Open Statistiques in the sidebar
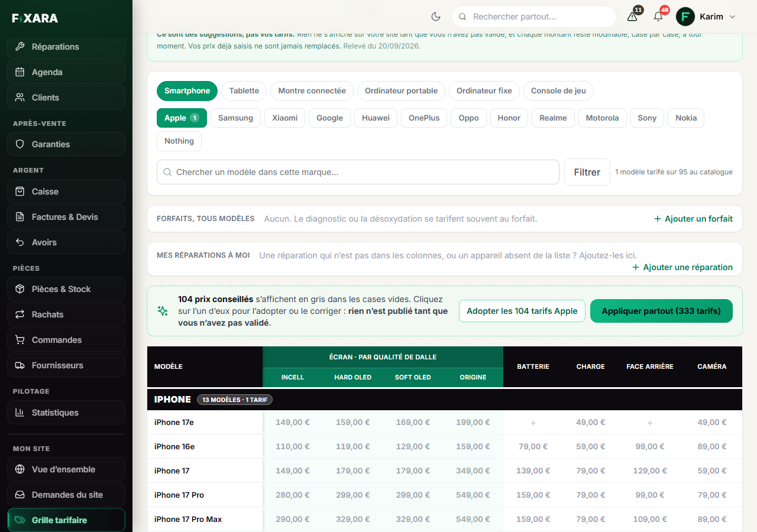The image size is (757, 532). (66, 413)
